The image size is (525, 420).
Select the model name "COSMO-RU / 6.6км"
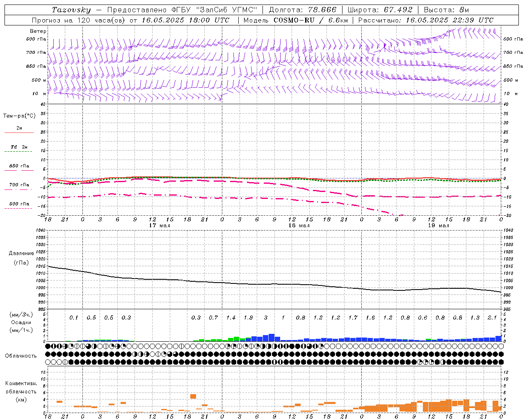(311, 20)
